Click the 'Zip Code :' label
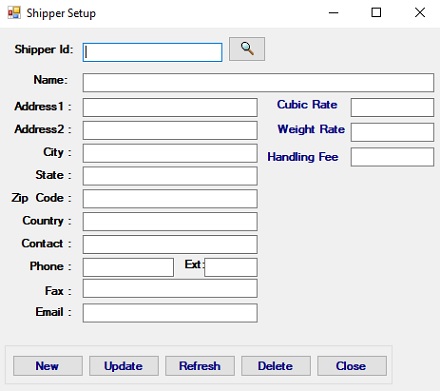The height and width of the screenshot is (391, 440). pos(41,198)
